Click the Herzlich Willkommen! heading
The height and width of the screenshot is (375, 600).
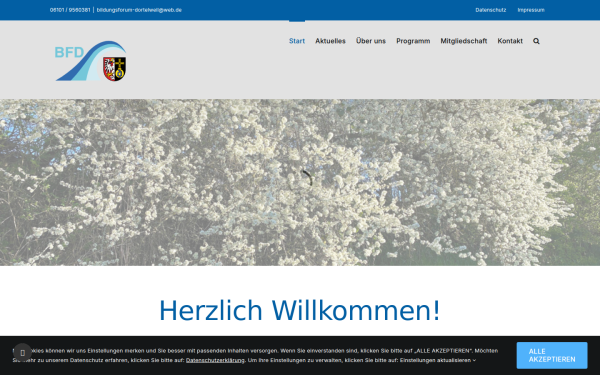(300, 310)
